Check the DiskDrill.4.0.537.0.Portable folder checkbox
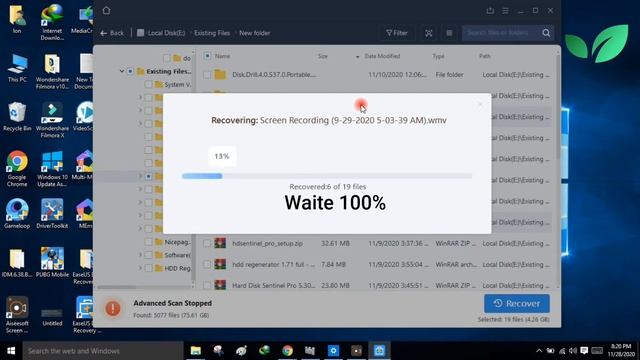Viewport: 640px width, 360px height. click(x=207, y=75)
